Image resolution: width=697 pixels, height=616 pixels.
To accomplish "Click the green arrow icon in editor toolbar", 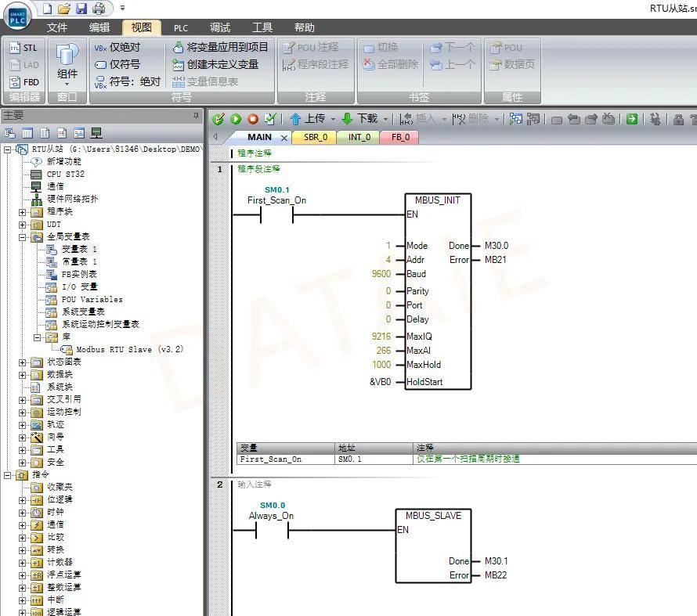I will [x=632, y=119].
